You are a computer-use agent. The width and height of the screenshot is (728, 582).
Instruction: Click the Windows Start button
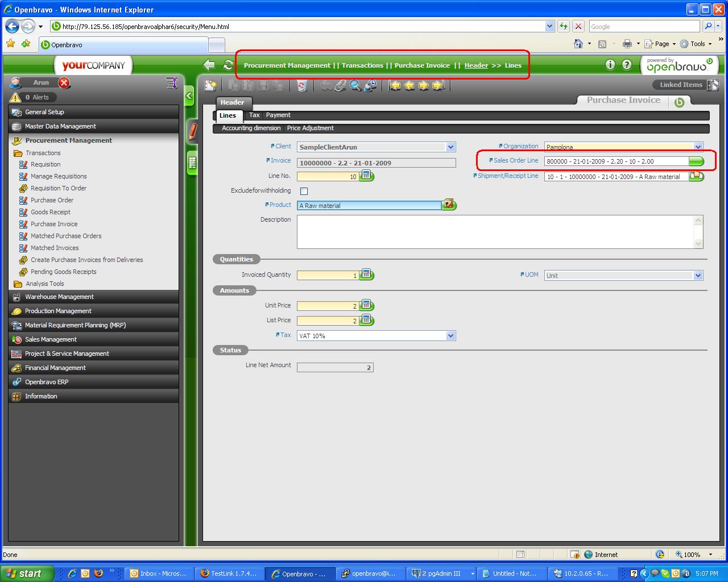(26, 573)
